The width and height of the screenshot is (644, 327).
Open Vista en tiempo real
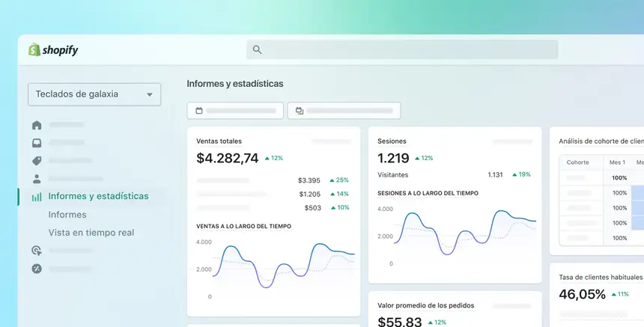click(91, 233)
